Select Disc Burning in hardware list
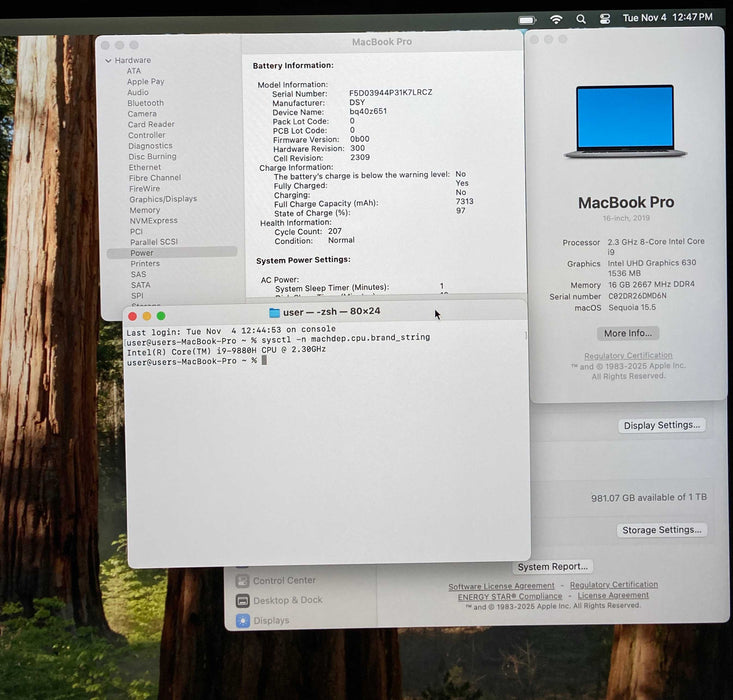This screenshot has height=700, width=733. click(x=152, y=157)
